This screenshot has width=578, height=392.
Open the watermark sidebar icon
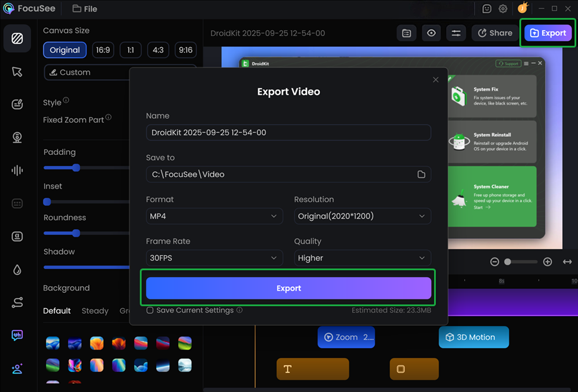(17, 236)
